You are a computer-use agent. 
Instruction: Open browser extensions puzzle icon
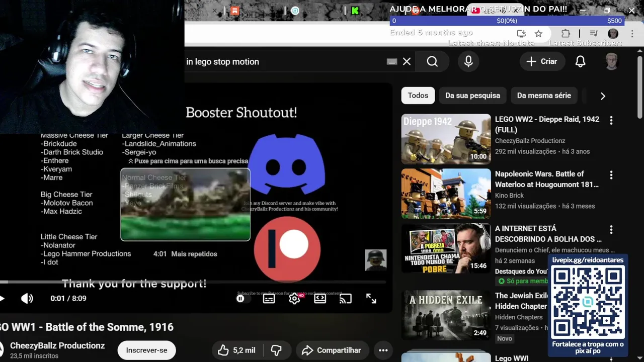[566, 34]
